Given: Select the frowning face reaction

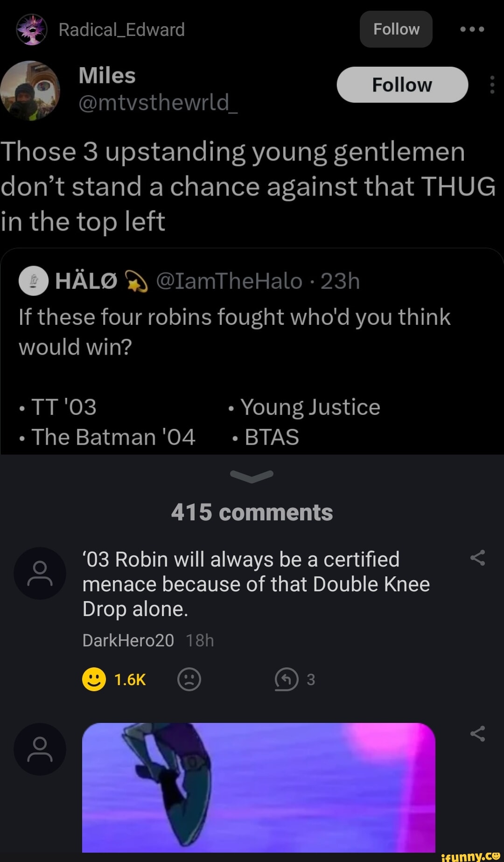Looking at the screenshot, I should click(x=189, y=680).
